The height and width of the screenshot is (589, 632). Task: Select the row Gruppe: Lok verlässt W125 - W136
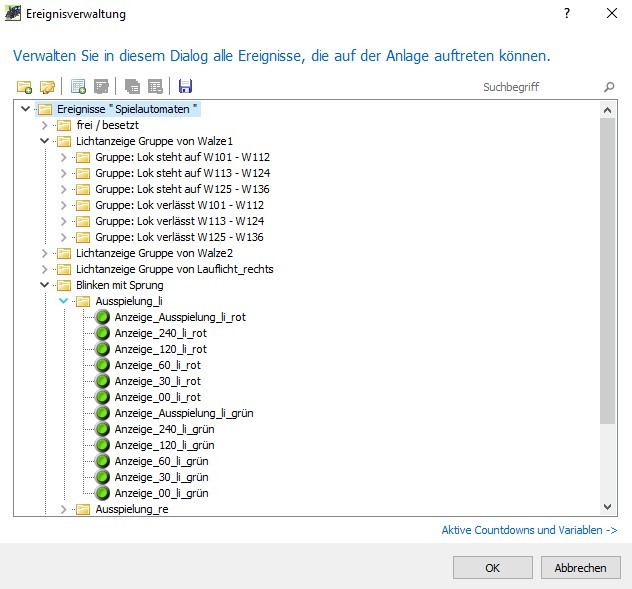coord(179,237)
